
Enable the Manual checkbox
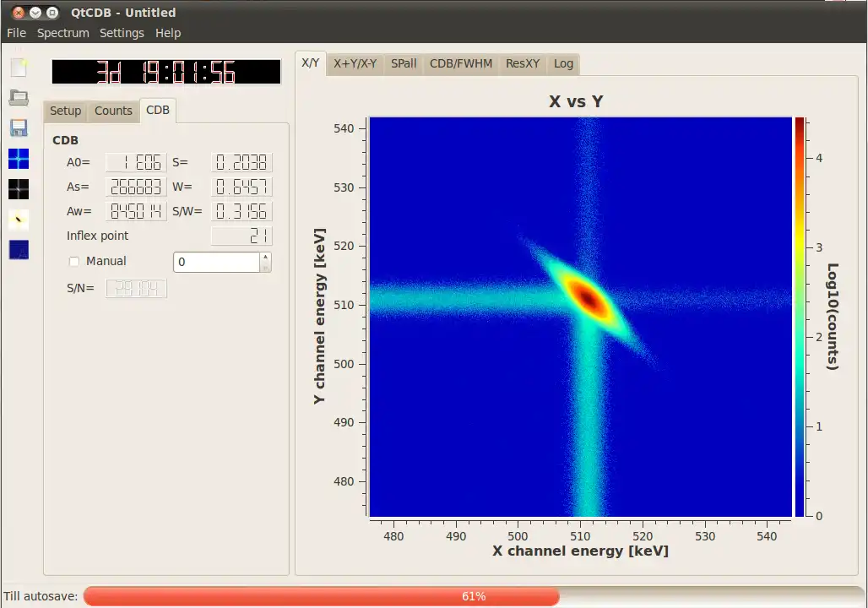[74, 262]
